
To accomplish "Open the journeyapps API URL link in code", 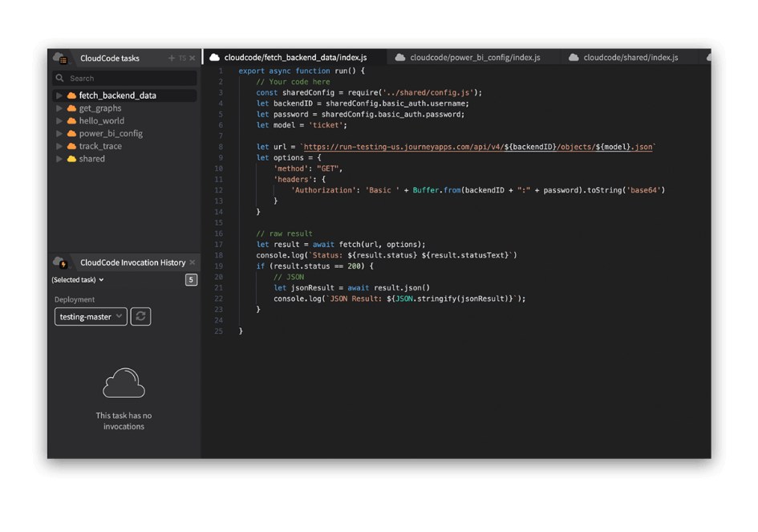I will click(x=479, y=147).
